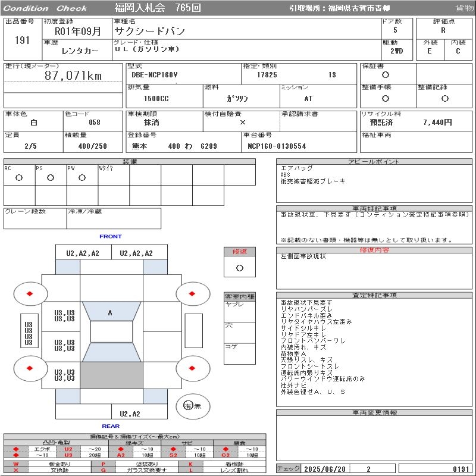Image resolution: width=476 pixels, height=476 pixels.
Task: Select the circled 有 spare tire option
Action: pyautogui.click(x=188, y=406)
